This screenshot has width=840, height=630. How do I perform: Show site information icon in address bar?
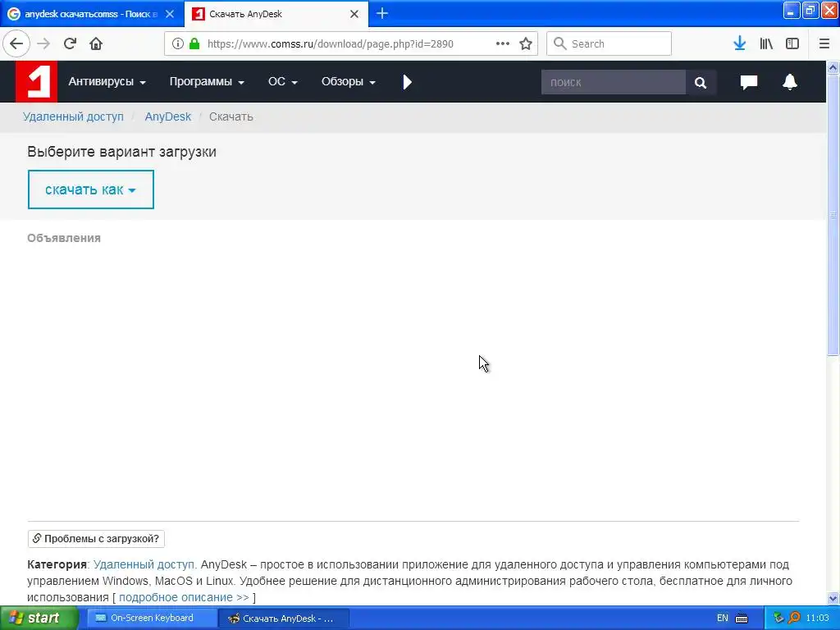pos(178,43)
